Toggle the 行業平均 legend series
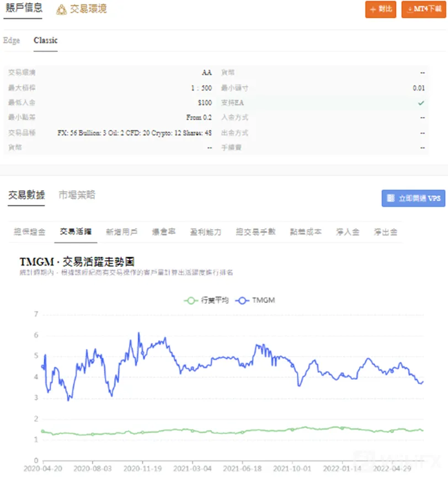The image size is (448, 482). click(x=206, y=300)
